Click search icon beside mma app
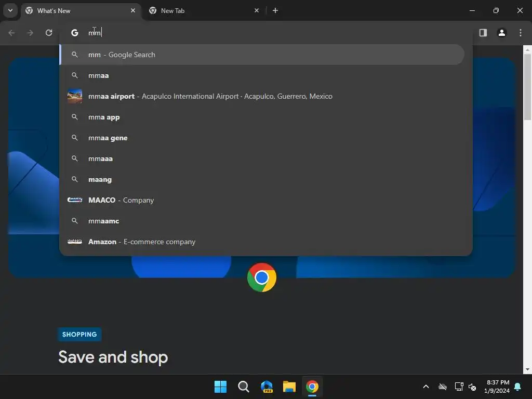532x399 pixels. (75, 117)
